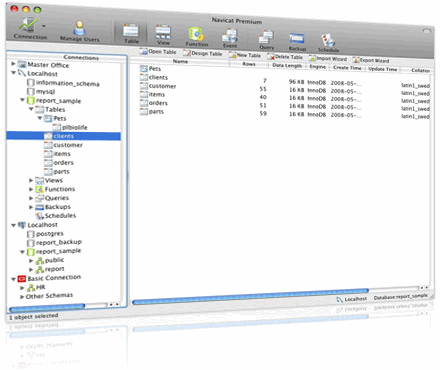
Task: Expand the Queries node
Action: pos(31,198)
